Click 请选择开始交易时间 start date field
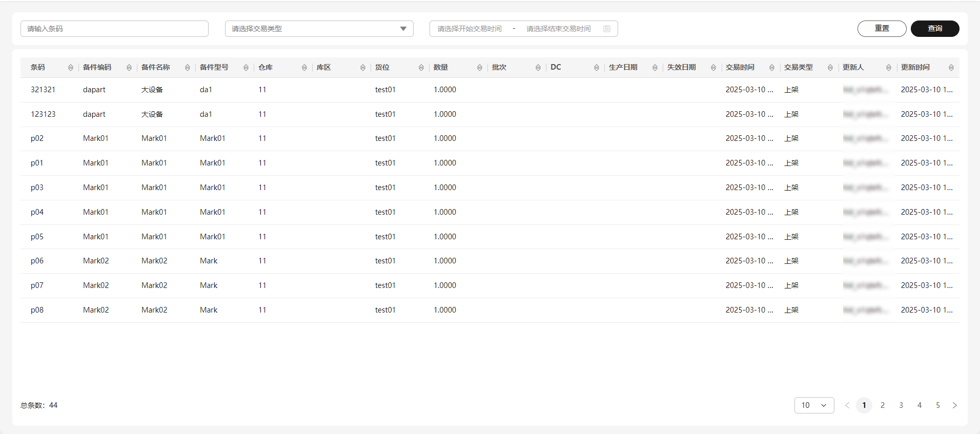This screenshot has width=980, height=434. point(469,29)
